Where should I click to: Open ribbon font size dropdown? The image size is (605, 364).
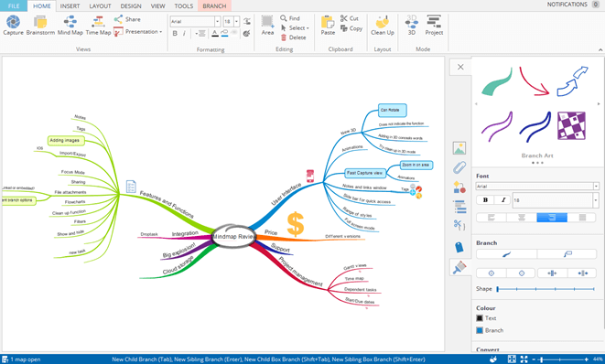(236, 22)
